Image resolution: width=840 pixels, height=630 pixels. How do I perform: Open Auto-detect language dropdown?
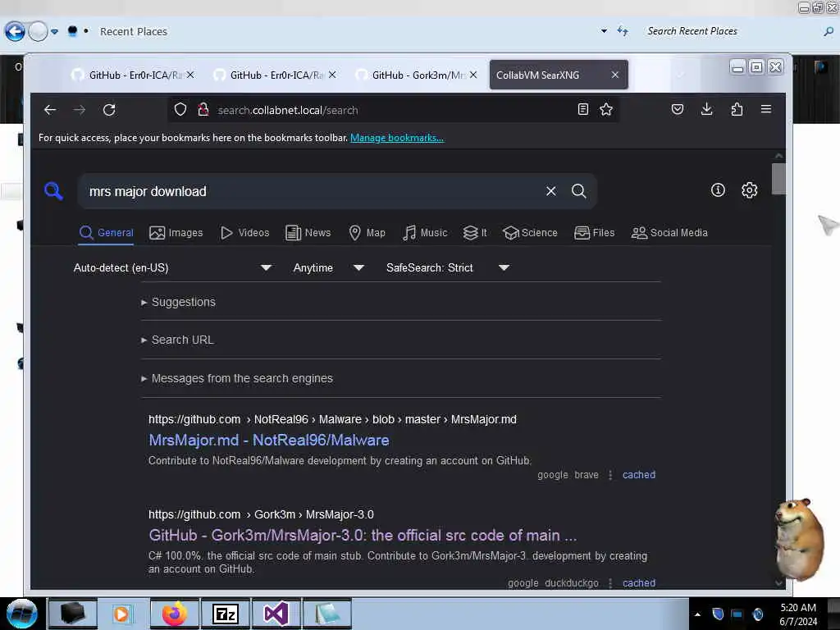pyautogui.click(x=173, y=267)
